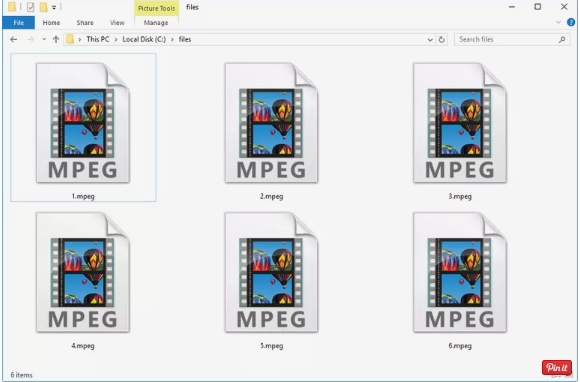Expand the chevron after Local Disk (C:)

172,39
